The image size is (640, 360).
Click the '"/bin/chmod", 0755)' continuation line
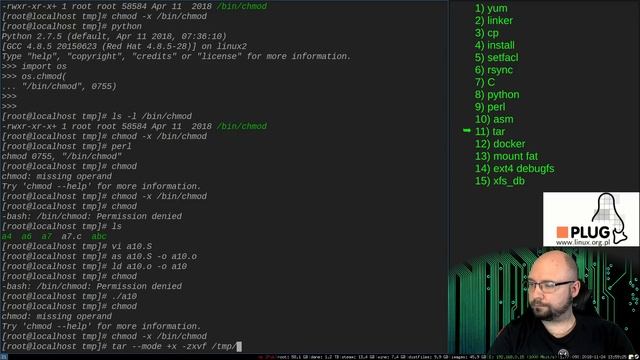[x=59, y=86]
